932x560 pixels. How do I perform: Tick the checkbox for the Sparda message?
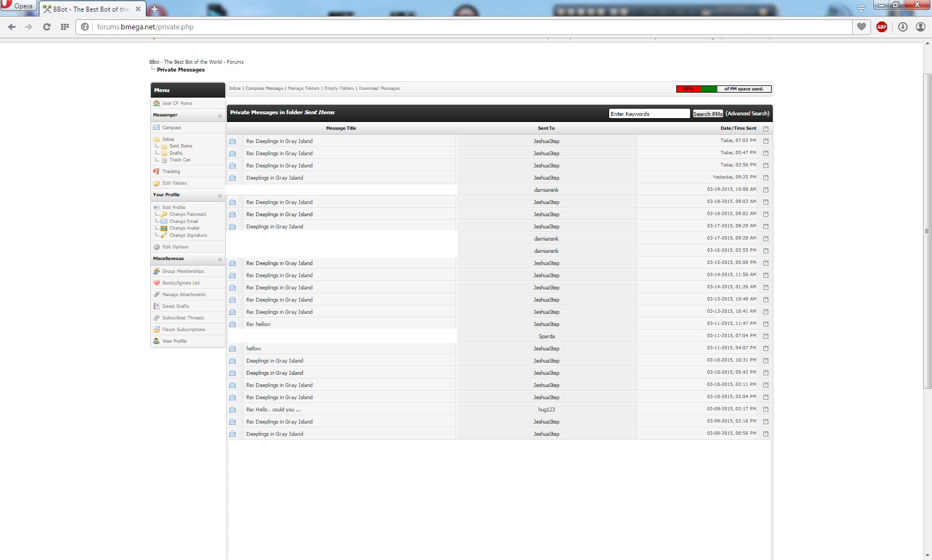[x=766, y=336]
